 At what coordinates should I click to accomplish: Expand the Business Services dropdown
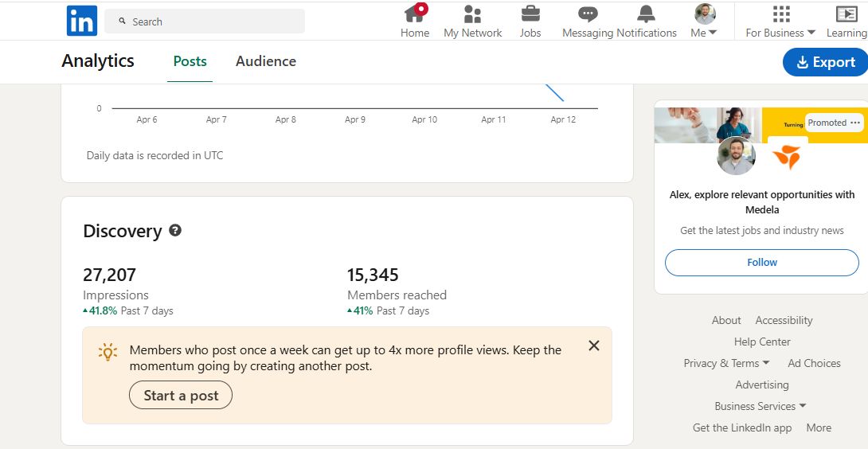tap(760, 406)
